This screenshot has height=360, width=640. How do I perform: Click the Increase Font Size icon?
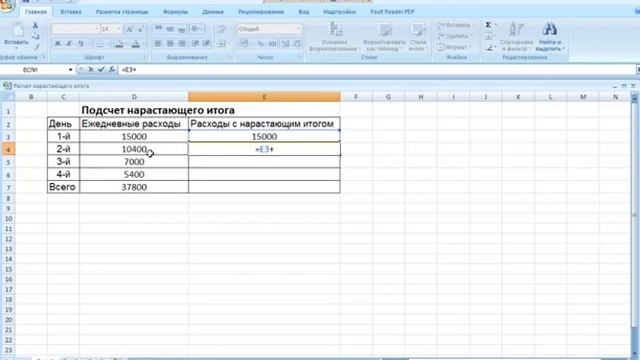tap(129, 29)
